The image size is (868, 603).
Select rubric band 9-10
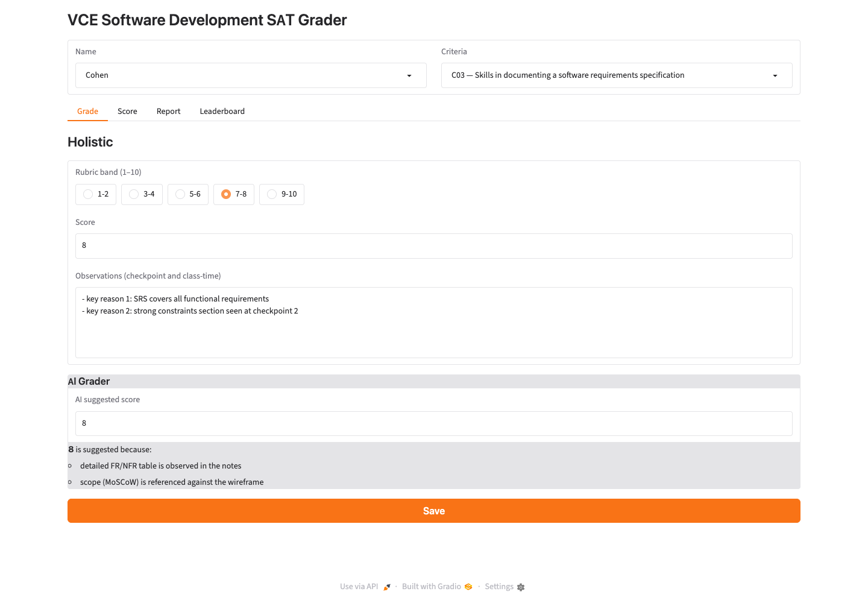pos(281,194)
